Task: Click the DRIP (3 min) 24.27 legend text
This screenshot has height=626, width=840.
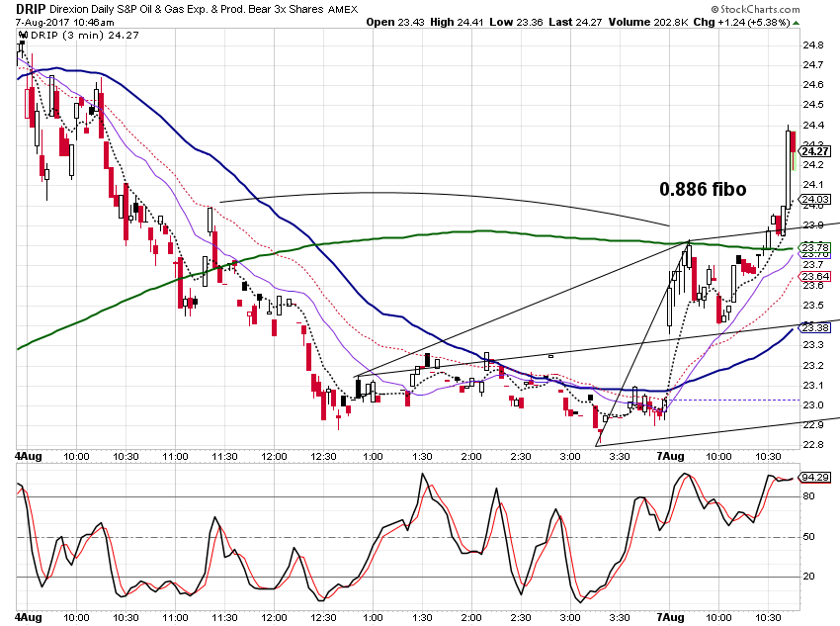Action: click(85, 36)
